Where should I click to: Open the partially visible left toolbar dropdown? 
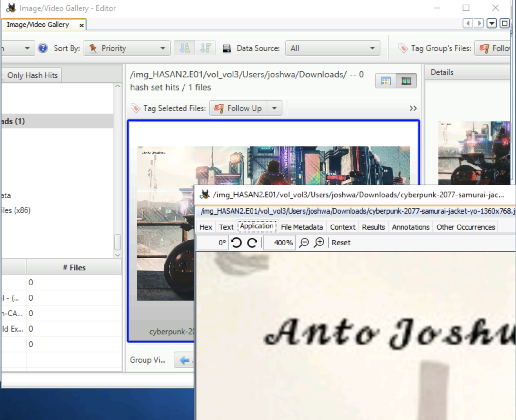click(x=18, y=48)
